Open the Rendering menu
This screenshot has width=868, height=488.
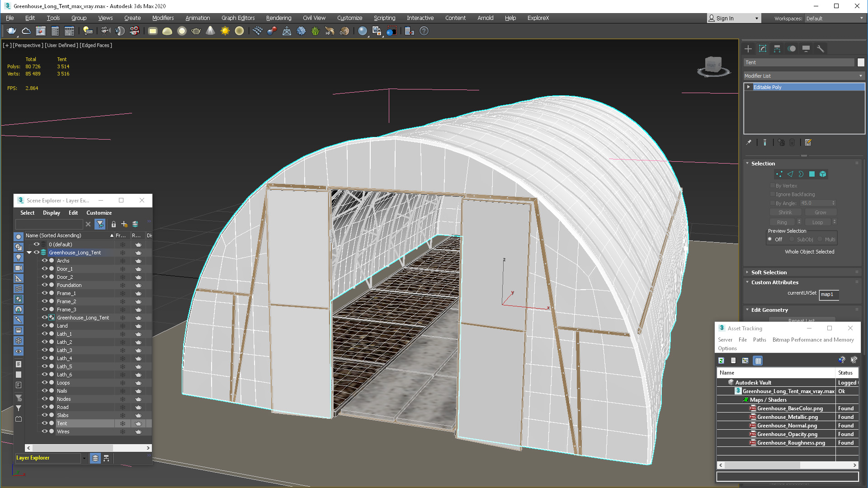point(278,18)
